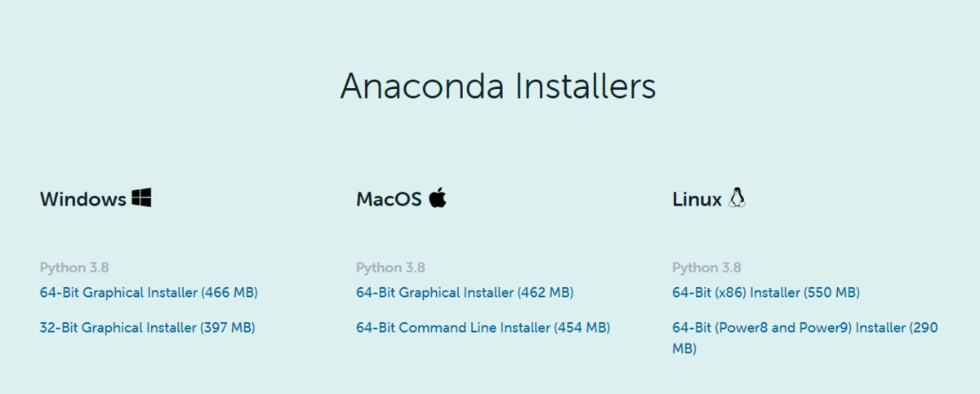980x394 pixels.
Task: Click the Linux penguin icon
Action: [x=738, y=197]
